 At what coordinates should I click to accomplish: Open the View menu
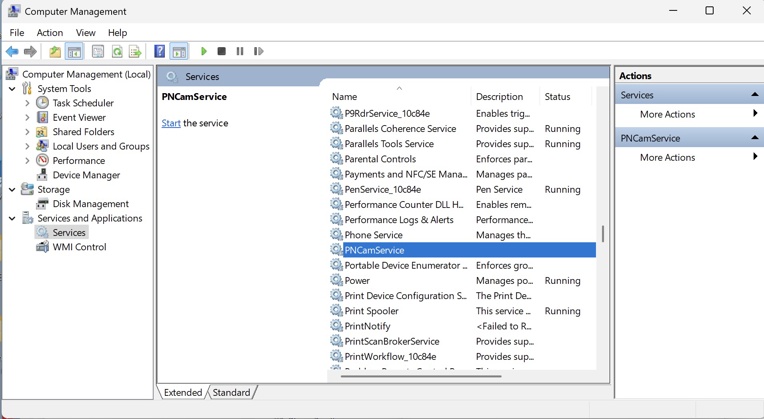(85, 33)
